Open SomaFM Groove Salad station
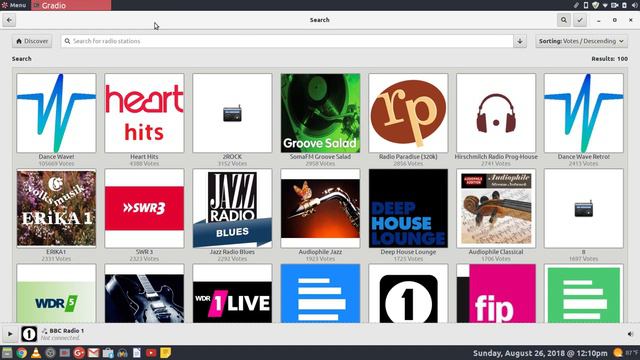The height and width of the screenshot is (360, 640). pos(320,113)
